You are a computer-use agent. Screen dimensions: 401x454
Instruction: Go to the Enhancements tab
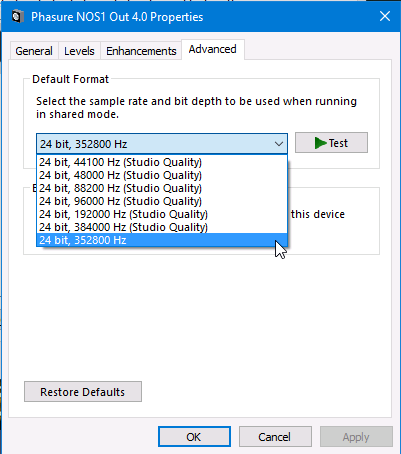(x=141, y=51)
